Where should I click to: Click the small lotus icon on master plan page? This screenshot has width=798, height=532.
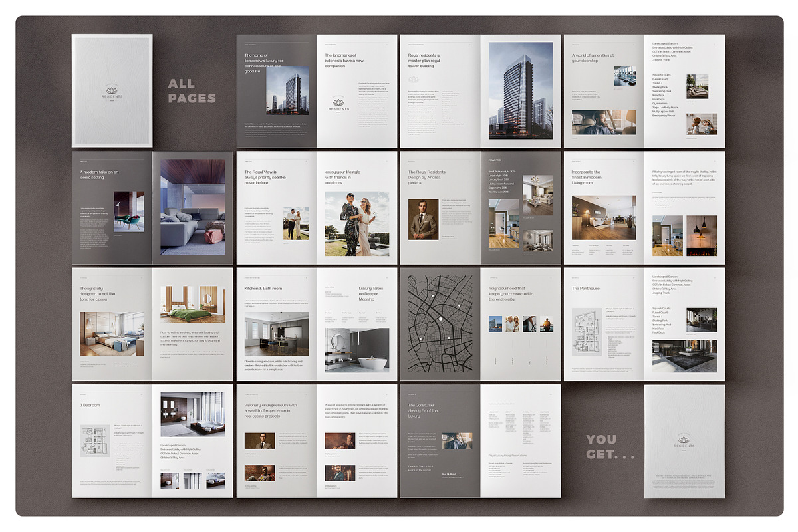[x=412, y=80]
